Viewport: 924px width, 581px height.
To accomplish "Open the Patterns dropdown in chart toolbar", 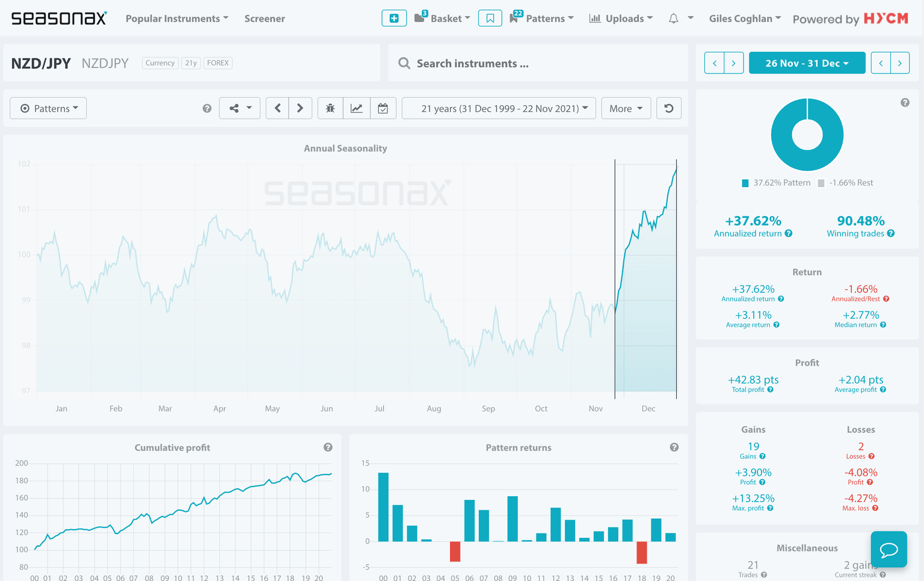I will click(x=48, y=108).
